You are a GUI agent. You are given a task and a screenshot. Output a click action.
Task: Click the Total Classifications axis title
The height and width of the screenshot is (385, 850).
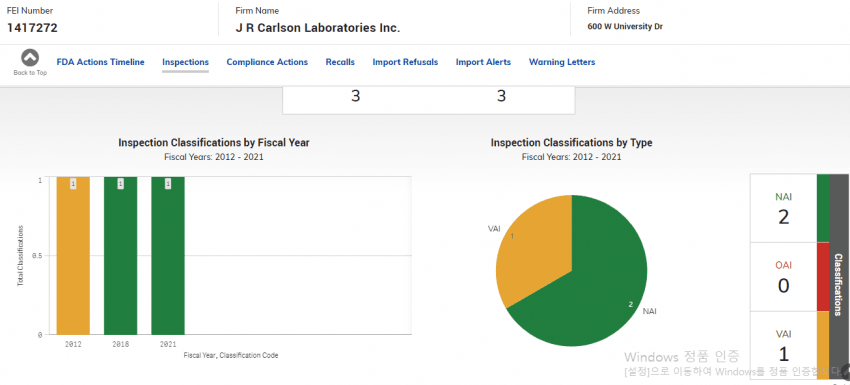(x=20, y=255)
